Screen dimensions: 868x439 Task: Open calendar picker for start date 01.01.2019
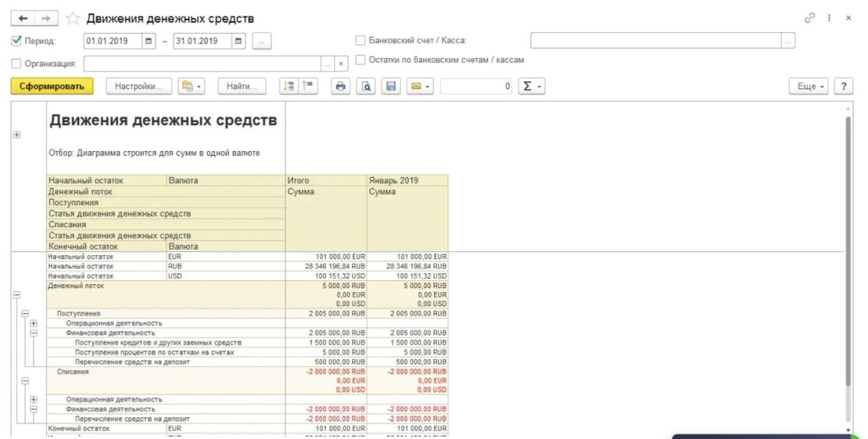[149, 41]
